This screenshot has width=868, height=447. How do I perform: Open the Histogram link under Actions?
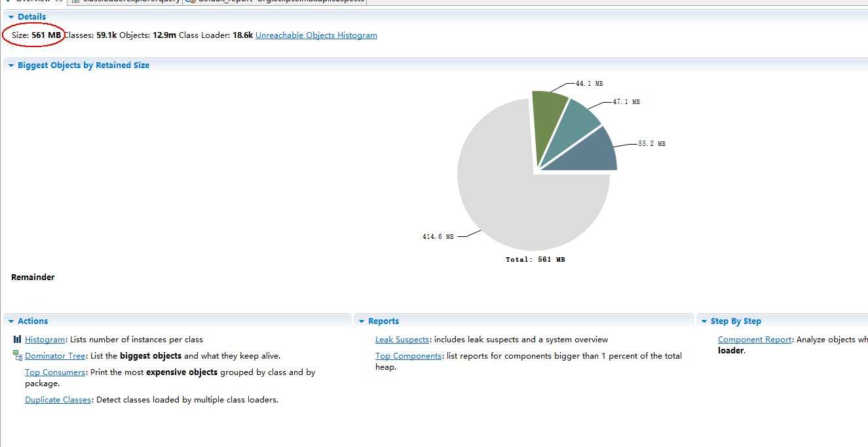(x=45, y=340)
